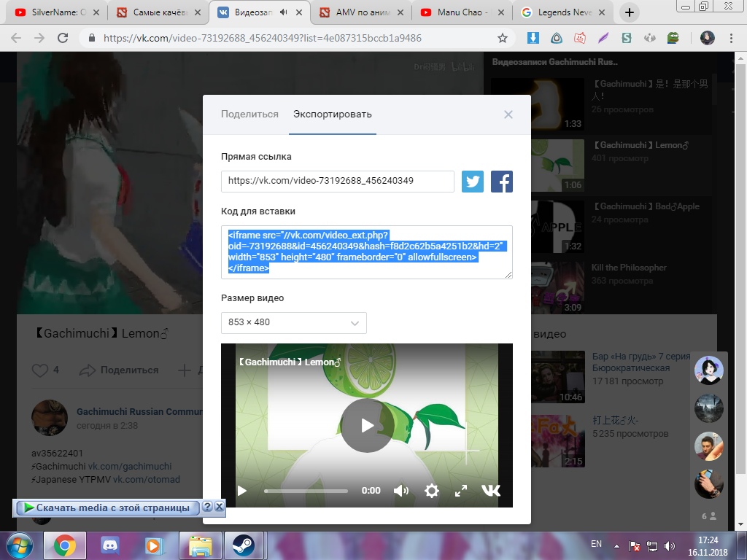
Task: Bookmark this page with the star icon
Action: (x=502, y=38)
